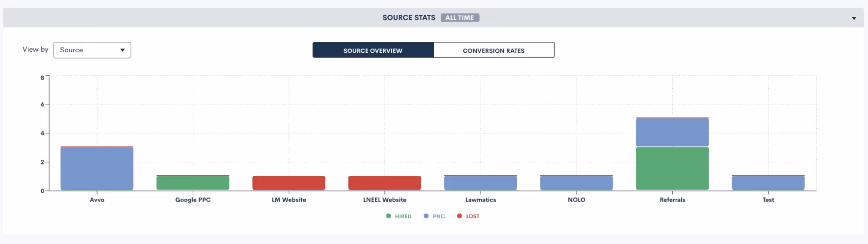This screenshot has width=868, height=244.
Task: Click the ALL TIME filter badge
Action: tap(460, 18)
